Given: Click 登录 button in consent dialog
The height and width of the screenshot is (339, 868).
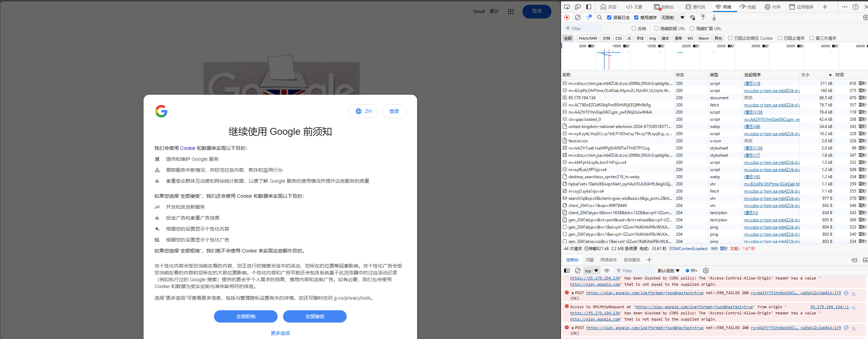Looking at the screenshot, I should (394, 111).
